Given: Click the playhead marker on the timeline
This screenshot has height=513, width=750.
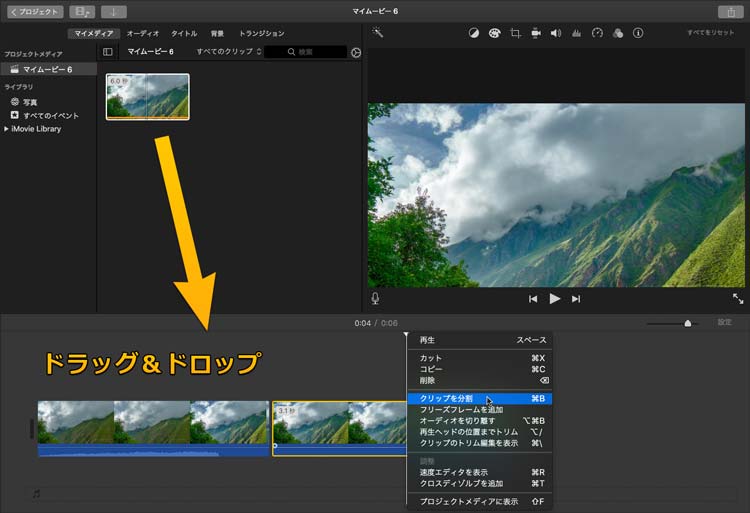Looking at the screenshot, I should 406,334.
